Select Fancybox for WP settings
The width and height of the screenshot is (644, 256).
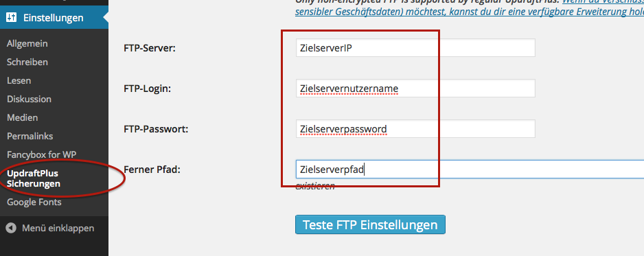point(41,154)
